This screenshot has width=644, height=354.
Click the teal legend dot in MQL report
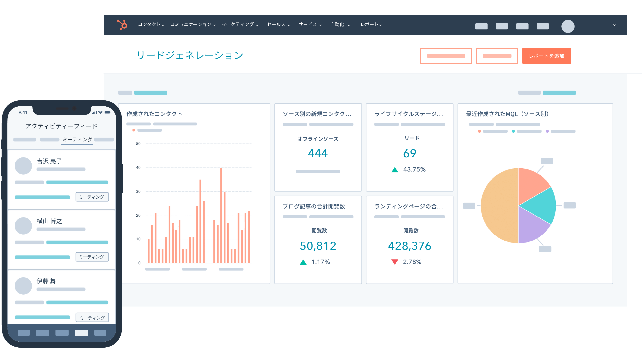tap(513, 131)
